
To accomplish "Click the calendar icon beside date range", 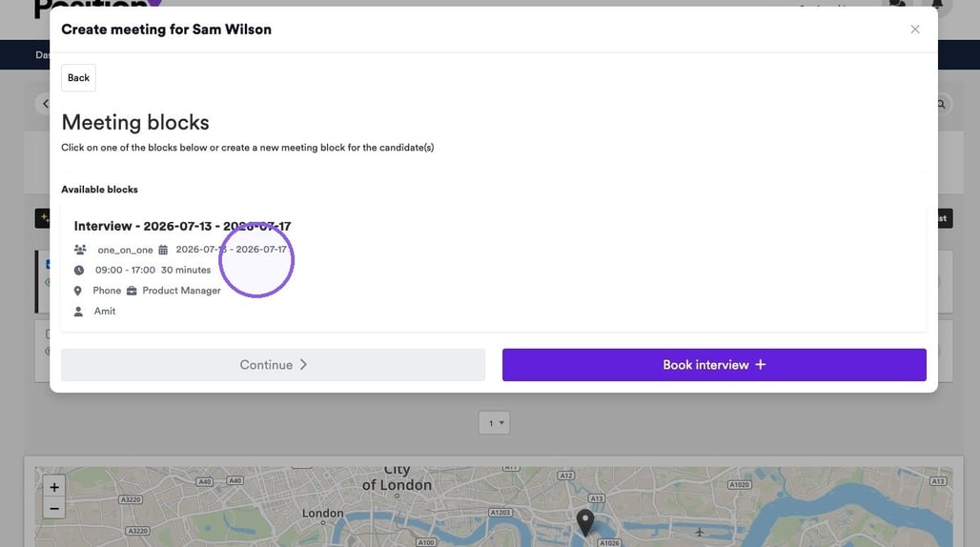I will click(163, 249).
